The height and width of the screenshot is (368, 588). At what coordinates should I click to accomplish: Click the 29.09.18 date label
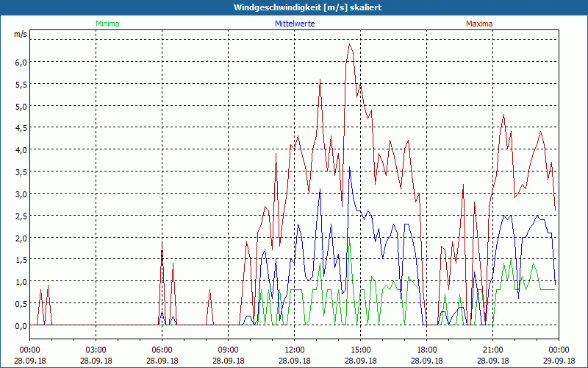pos(559,361)
